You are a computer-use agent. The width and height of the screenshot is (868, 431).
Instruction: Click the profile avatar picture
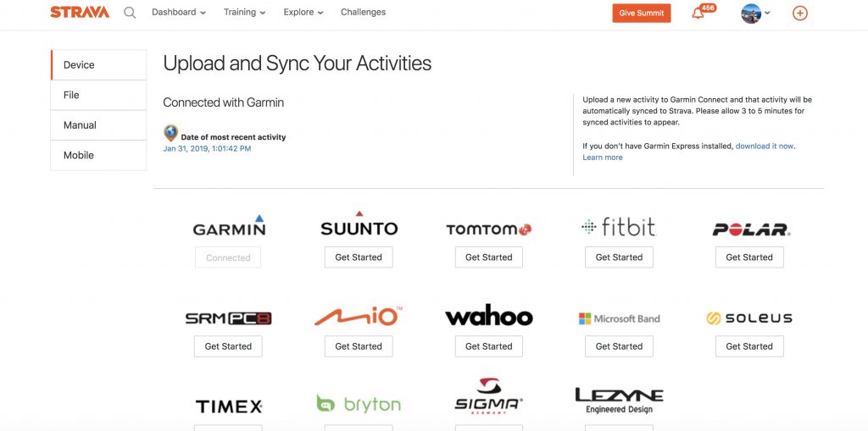pyautogui.click(x=751, y=14)
